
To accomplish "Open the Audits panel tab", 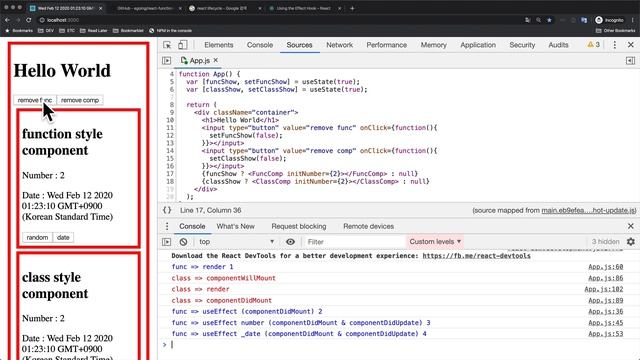I will (x=558, y=45).
